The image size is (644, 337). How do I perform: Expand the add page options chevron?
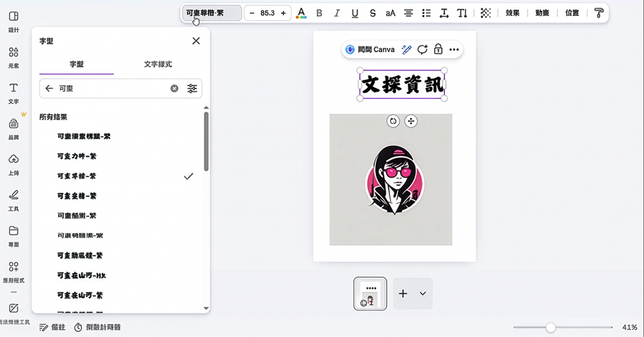click(x=423, y=294)
